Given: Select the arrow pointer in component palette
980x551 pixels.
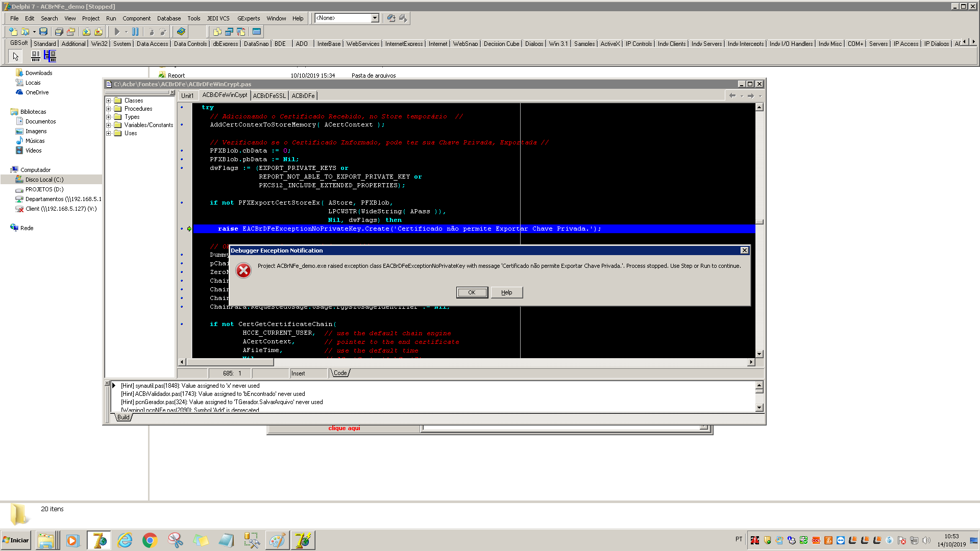Looking at the screenshot, I should click(x=15, y=56).
